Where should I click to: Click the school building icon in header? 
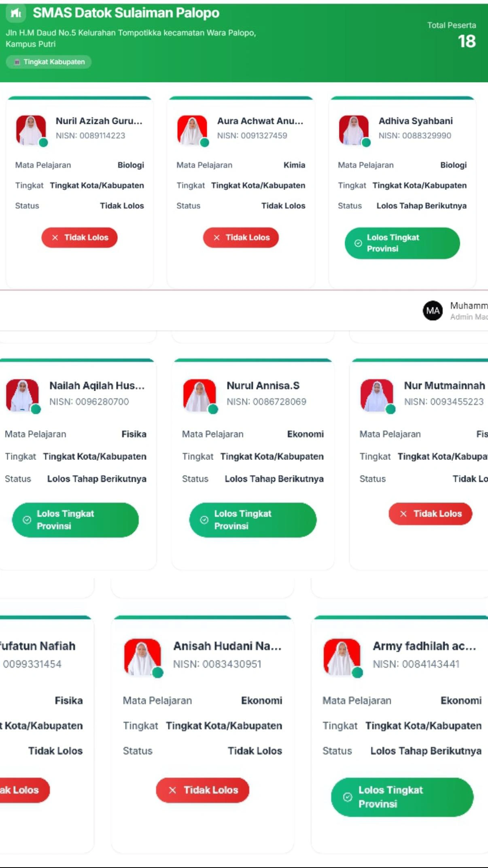[16, 13]
